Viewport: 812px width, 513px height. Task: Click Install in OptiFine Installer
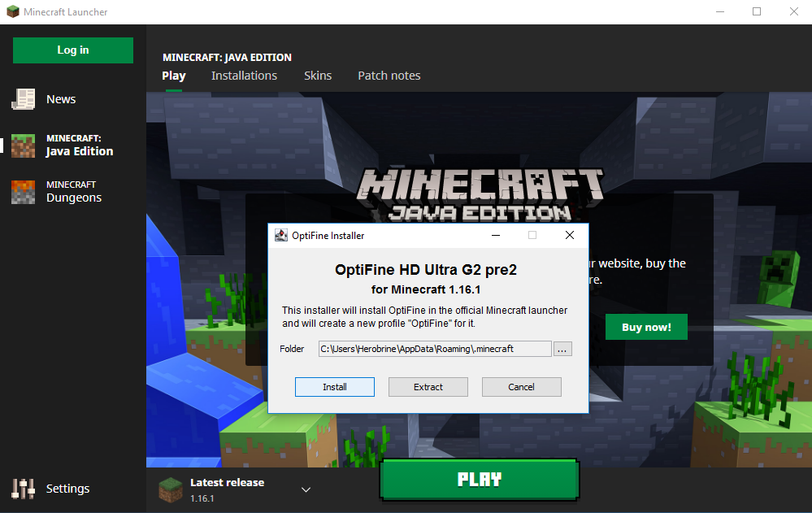point(335,387)
